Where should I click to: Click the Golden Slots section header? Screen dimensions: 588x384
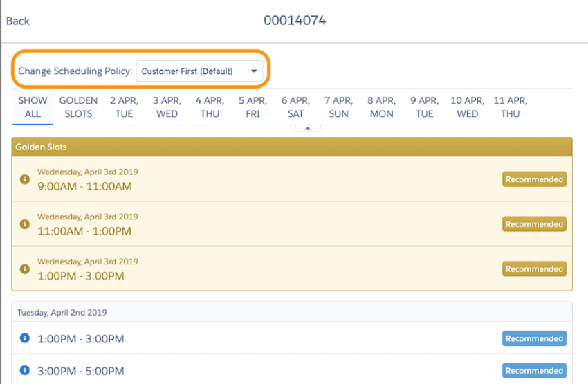pyautogui.click(x=292, y=147)
